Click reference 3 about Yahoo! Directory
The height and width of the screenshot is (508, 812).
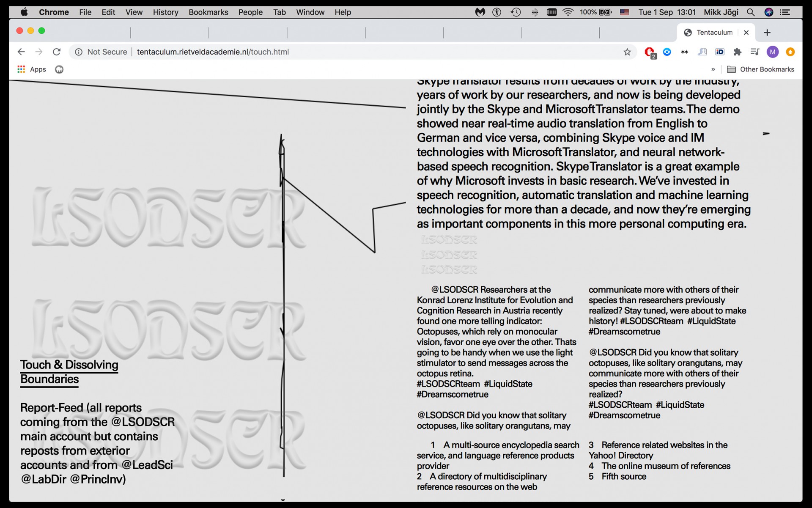[x=658, y=450]
